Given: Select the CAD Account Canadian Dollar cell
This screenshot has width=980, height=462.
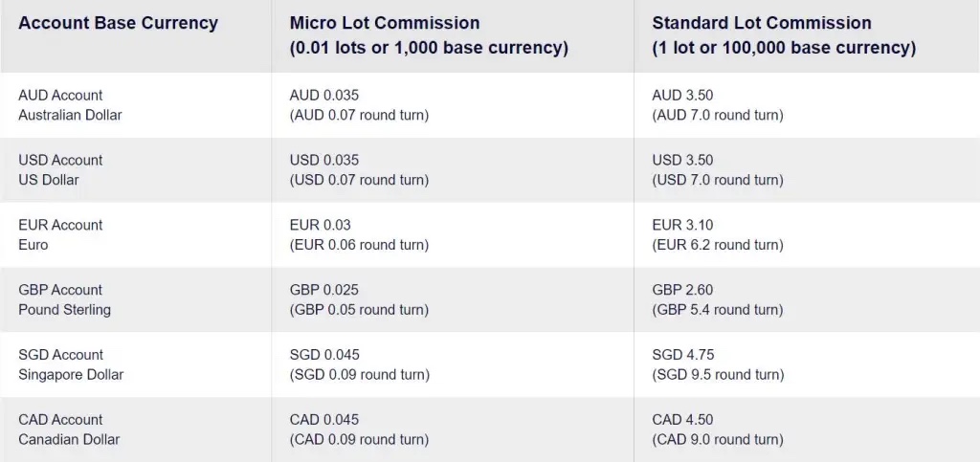Looking at the screenshot, I should [x=69, y=429].
